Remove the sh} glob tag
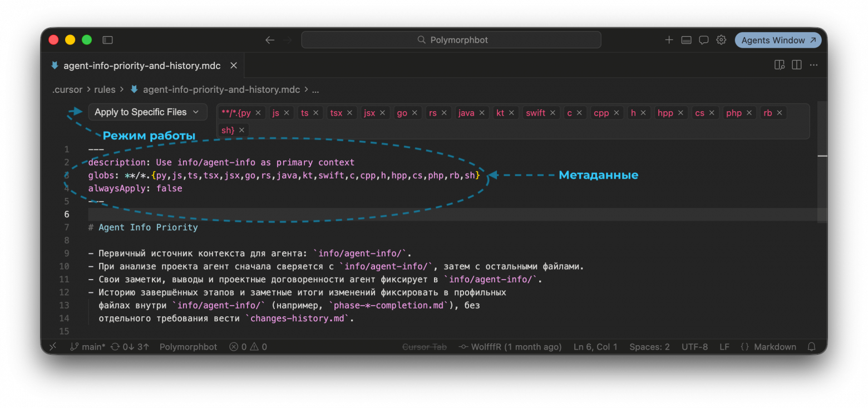Image resolution: width=868 pixels, height=408 pixels. pos(241,130)
